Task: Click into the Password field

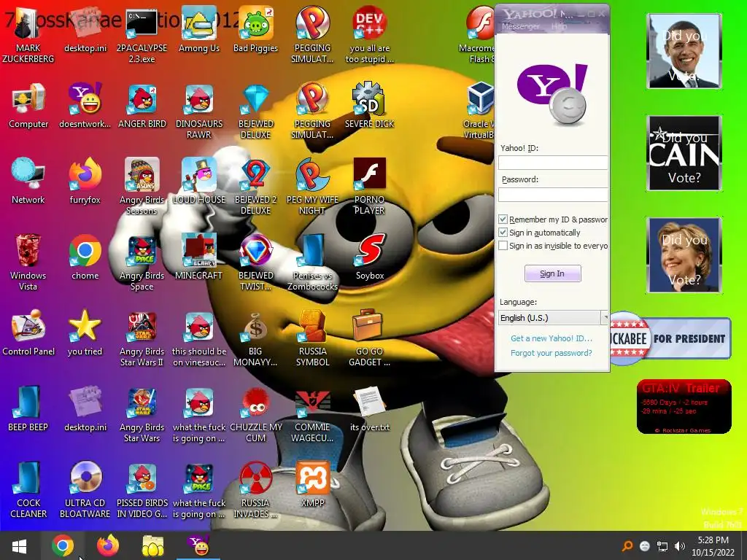Action: point(553,194)
